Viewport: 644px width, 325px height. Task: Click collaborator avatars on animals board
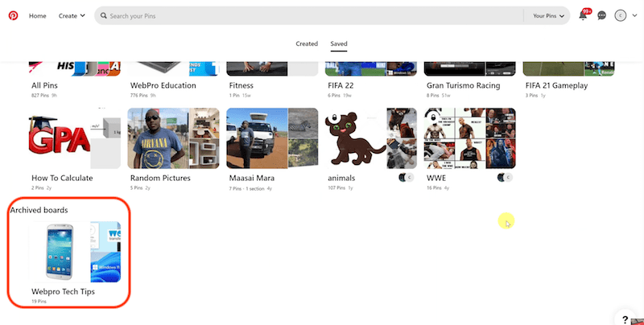pos(406,177)
